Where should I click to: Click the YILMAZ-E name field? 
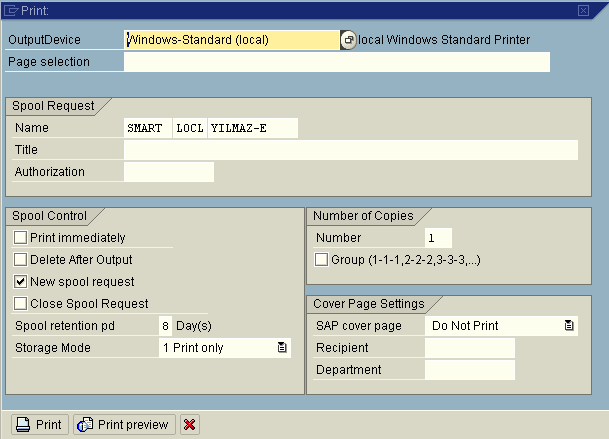coord(253,128)
